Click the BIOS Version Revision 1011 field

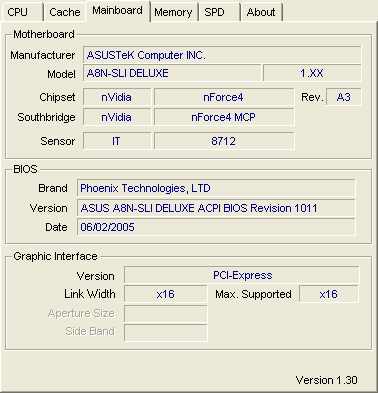pyautogui.click(x=216, y=208)
